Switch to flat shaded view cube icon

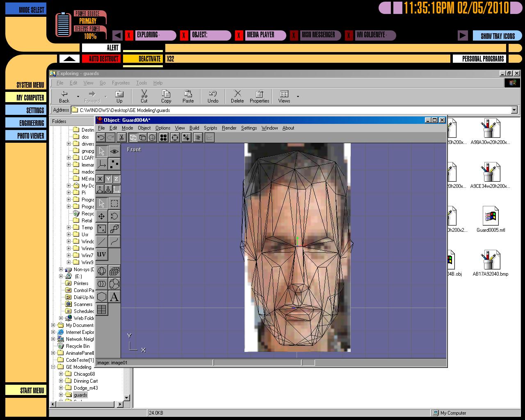[142, 137]
